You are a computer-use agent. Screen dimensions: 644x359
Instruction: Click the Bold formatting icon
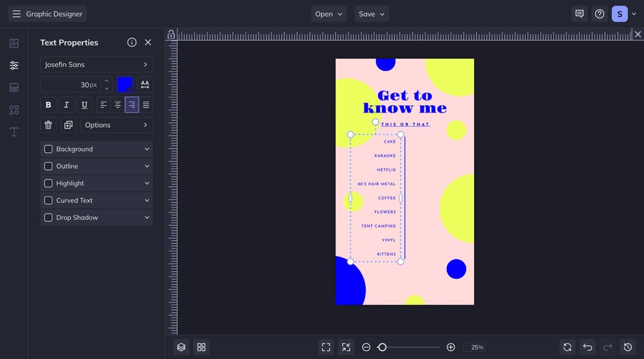(48, 105)
